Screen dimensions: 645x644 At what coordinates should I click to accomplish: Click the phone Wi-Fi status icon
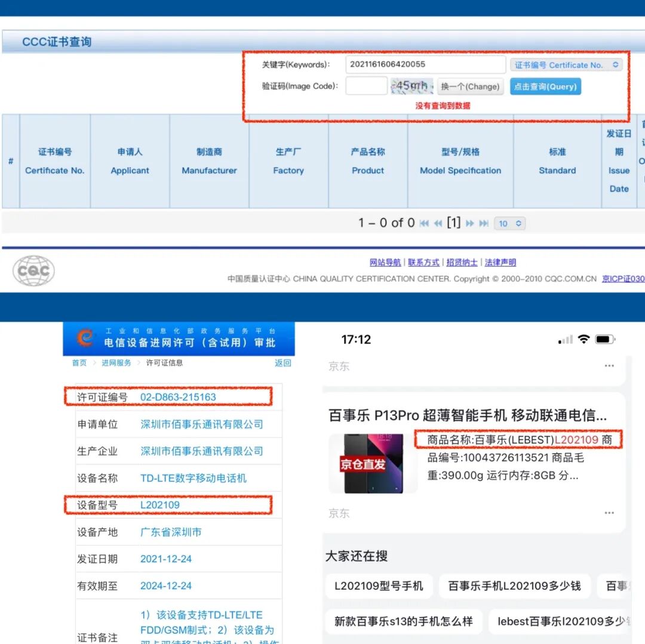(583, 339)
